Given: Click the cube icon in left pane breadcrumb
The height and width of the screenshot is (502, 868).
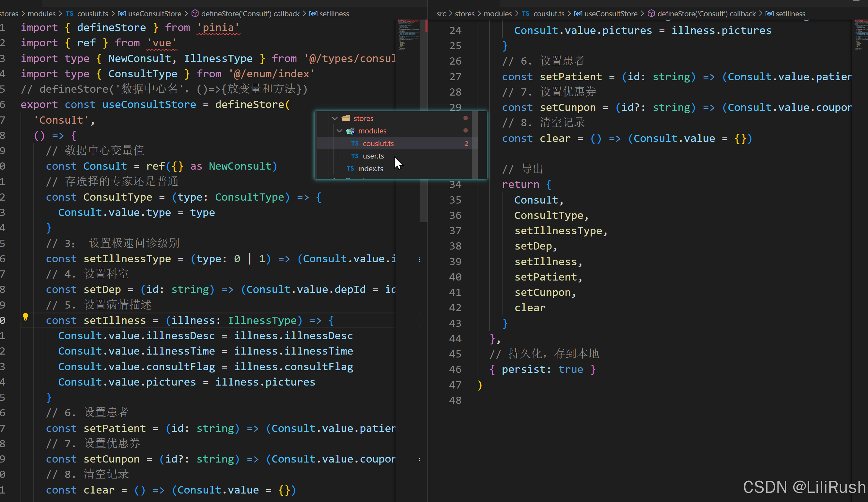Looking at the screenshot, I should click(195, 14).
